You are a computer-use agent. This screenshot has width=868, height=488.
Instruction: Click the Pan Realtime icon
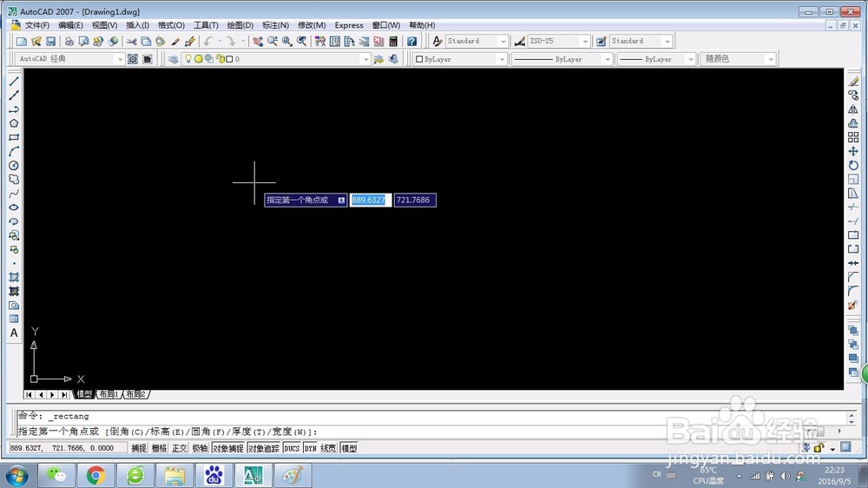coord(258,41)
